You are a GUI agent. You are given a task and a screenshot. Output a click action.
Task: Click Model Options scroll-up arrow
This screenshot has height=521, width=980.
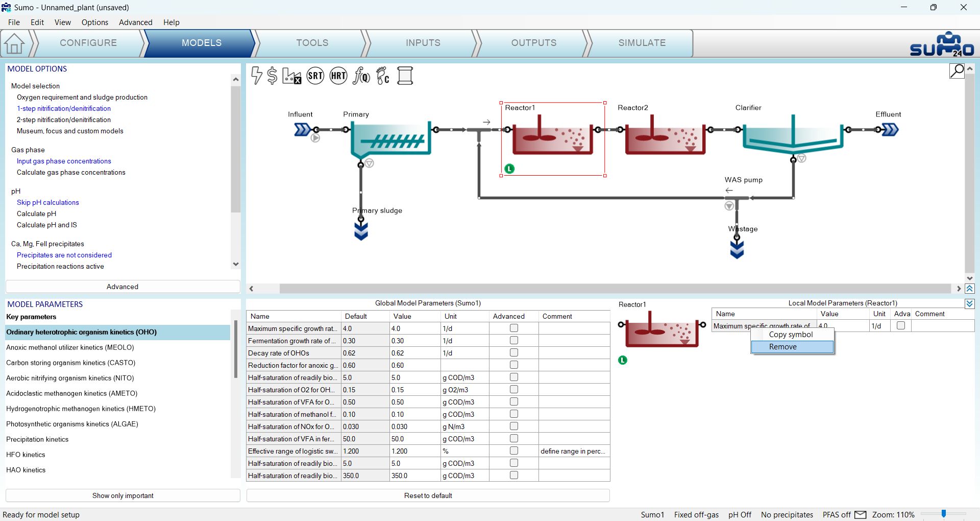click(x=235, y=79)
